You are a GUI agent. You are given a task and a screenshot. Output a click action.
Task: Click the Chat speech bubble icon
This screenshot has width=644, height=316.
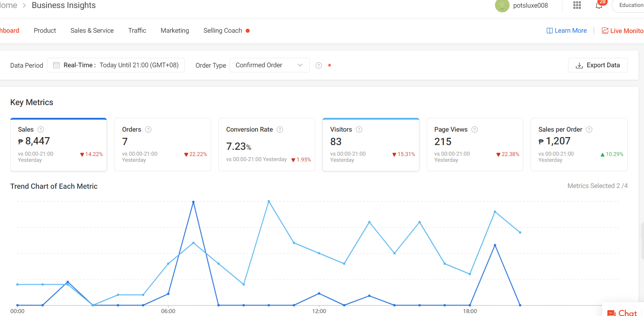tap(611, 313)
